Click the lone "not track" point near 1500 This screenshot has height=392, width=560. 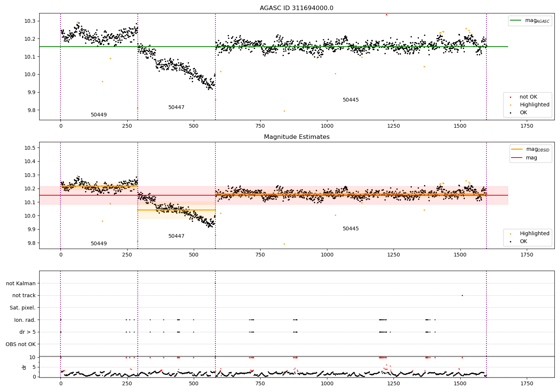click(x=462, y=296)
